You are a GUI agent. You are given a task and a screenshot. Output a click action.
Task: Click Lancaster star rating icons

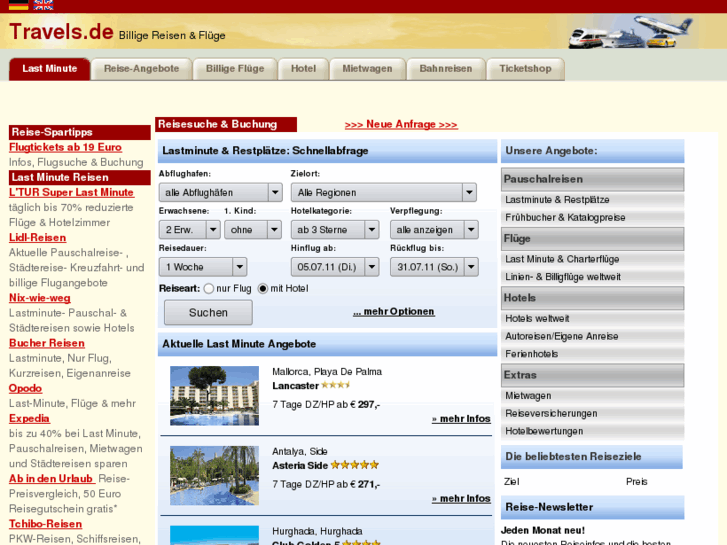(x=335, y=385)
